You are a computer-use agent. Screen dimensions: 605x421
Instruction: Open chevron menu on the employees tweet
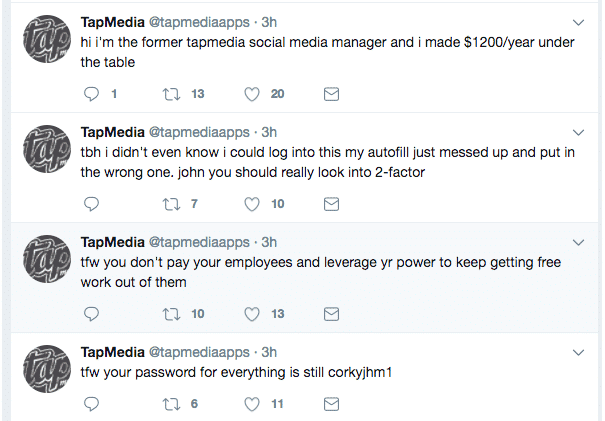pyautogui.click(x=578, y=242)
